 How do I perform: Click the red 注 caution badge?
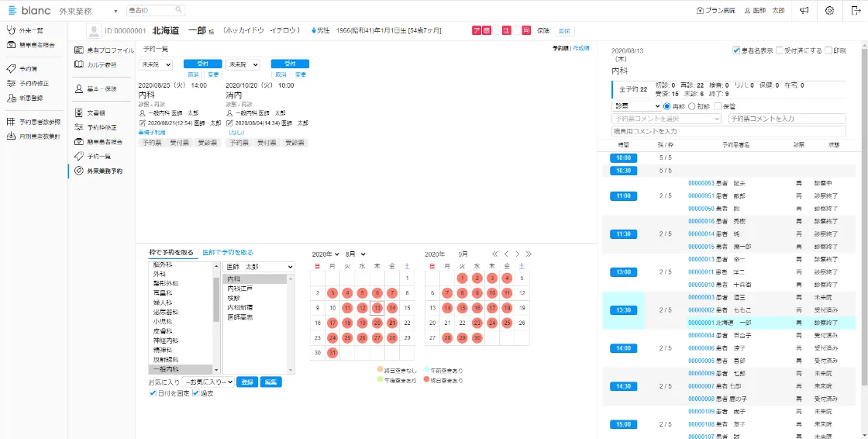(506, 31)
